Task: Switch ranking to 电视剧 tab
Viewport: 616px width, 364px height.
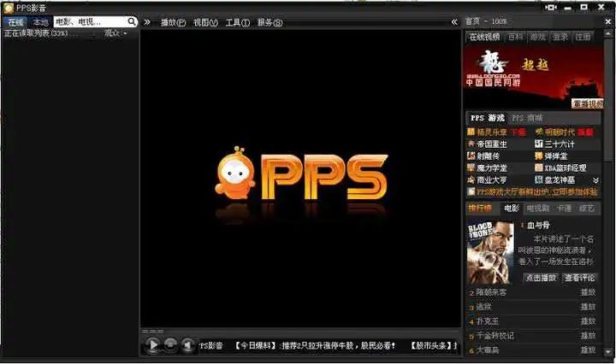Action: tap(538, 208)
